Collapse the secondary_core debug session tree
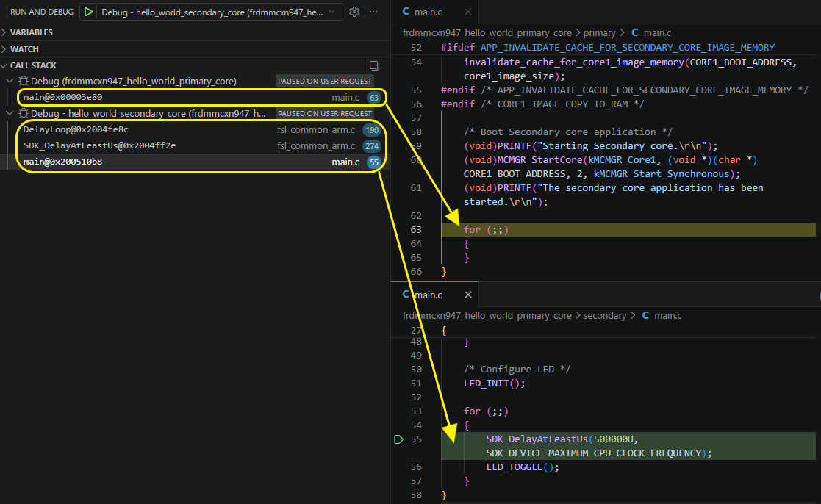 click(10, 114)
